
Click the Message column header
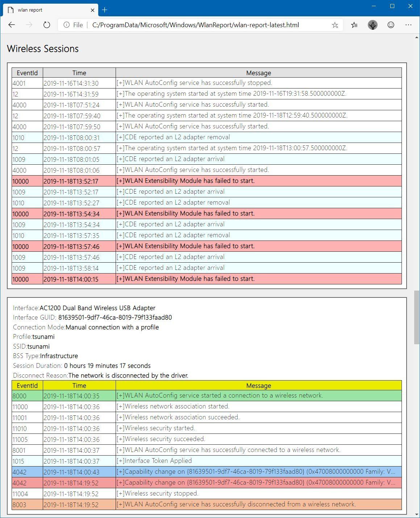point(258,73)
